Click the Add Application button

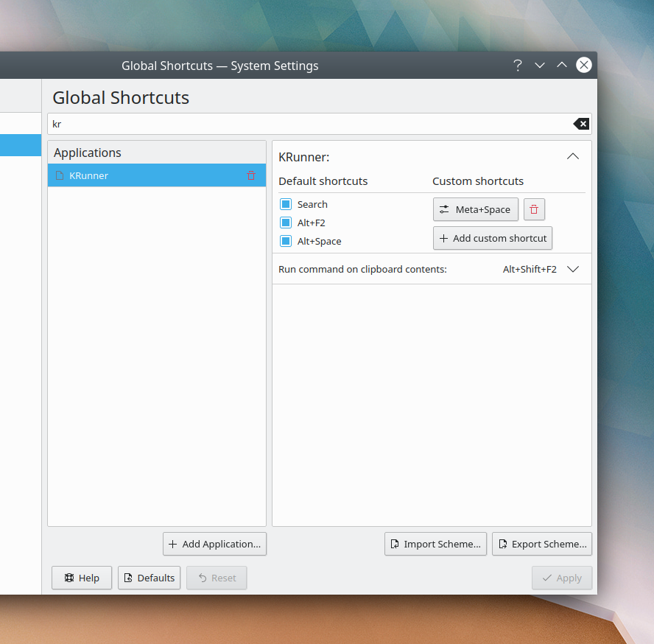coord(214,544)
